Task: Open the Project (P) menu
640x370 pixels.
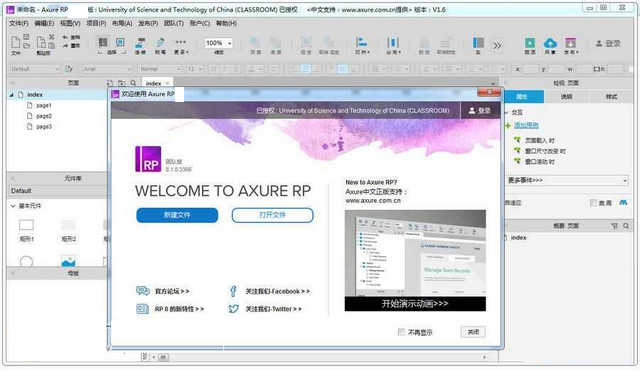Action: (x=96, y=23)
